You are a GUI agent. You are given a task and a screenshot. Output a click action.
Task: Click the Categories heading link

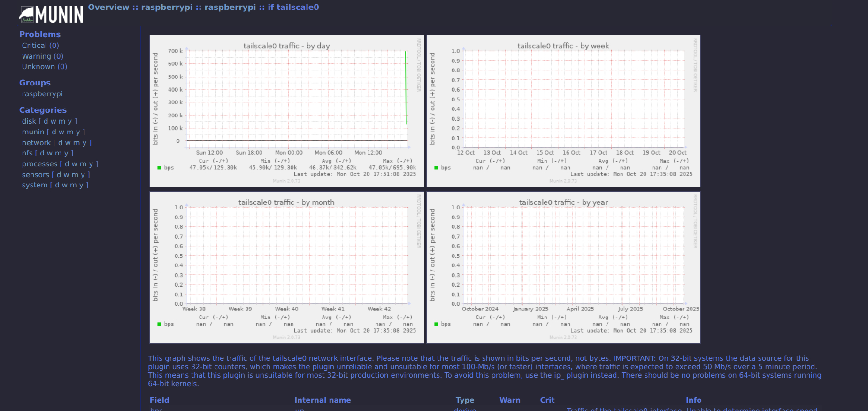[x=43, y=110]
